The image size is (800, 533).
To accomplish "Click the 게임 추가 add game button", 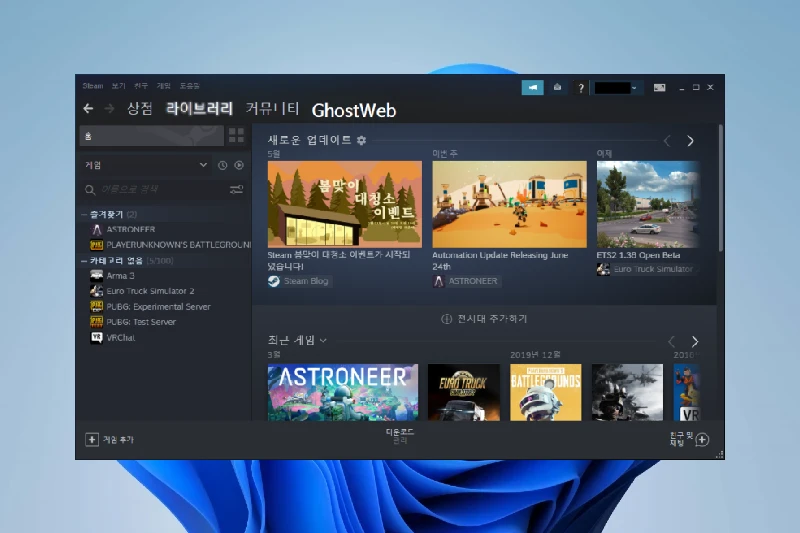I will 110,439.
